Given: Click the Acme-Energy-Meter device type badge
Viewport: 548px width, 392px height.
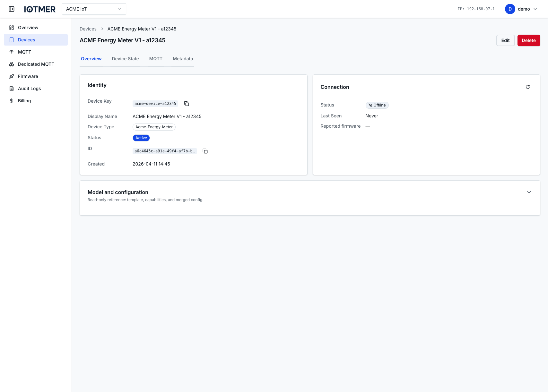Looking at the screenshot, I should pyautogui.click(x=154, y=127).
